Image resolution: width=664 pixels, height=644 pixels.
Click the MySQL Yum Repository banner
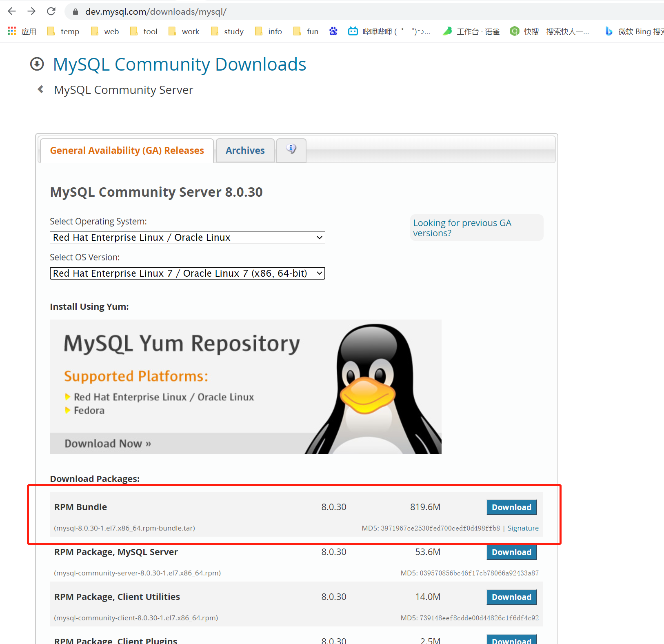click(246, 387)
